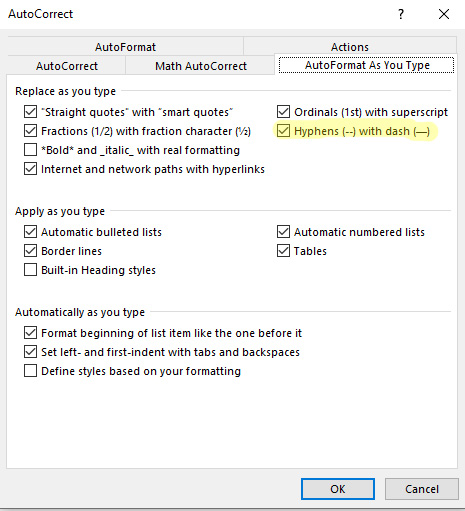Disable Hyphens with dash option
465x511 pixels.
coord(283,131)
